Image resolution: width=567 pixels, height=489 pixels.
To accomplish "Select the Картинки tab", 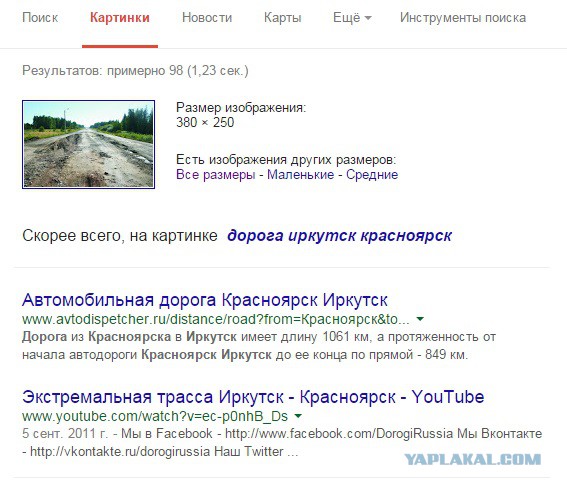I will (120, 17).
